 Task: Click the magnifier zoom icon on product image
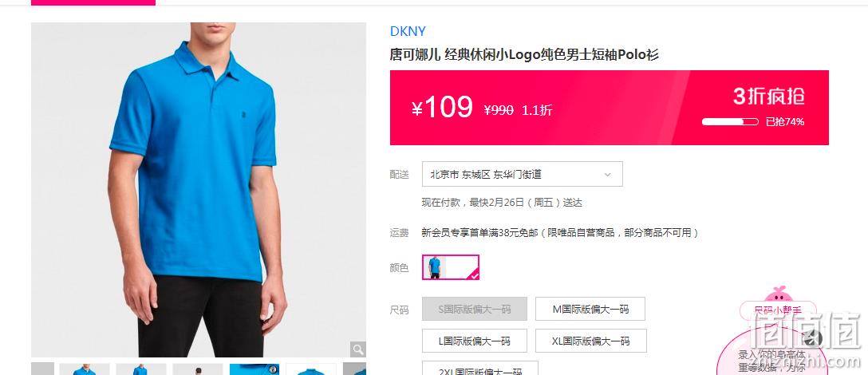[358, 349]
